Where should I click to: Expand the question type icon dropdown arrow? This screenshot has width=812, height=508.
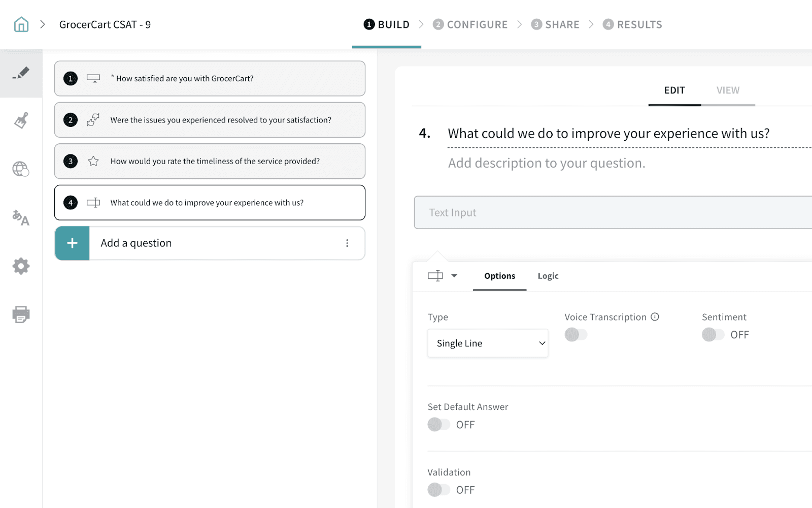click(x=454, y=276)
